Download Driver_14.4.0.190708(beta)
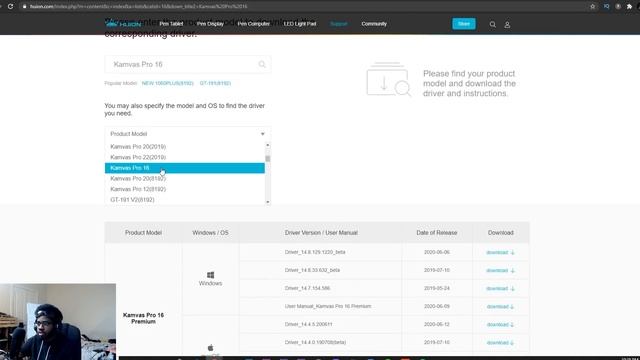This screenshot has height=360, width=640. click(500, 342)
